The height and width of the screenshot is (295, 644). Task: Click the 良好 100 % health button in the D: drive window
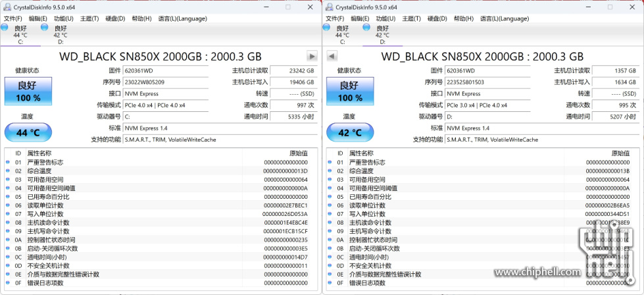[350, 92]
